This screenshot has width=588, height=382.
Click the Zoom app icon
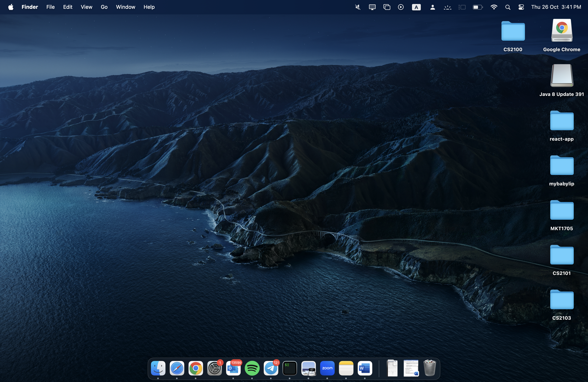(x=327, y=368)
